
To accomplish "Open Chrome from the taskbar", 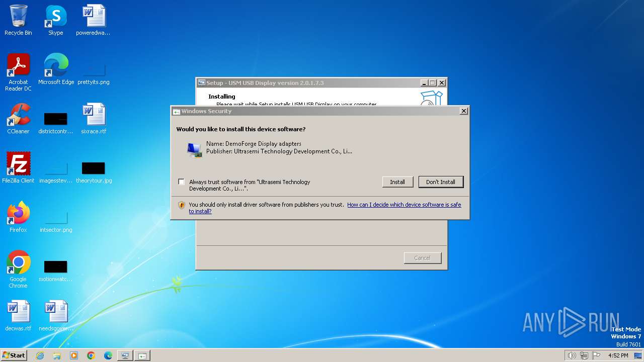I will pos(91,355).
